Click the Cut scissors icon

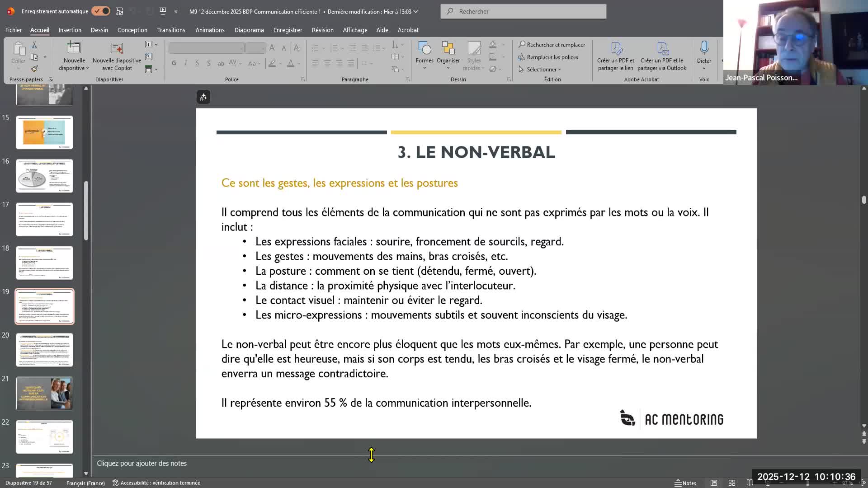(x=34, y=45)
